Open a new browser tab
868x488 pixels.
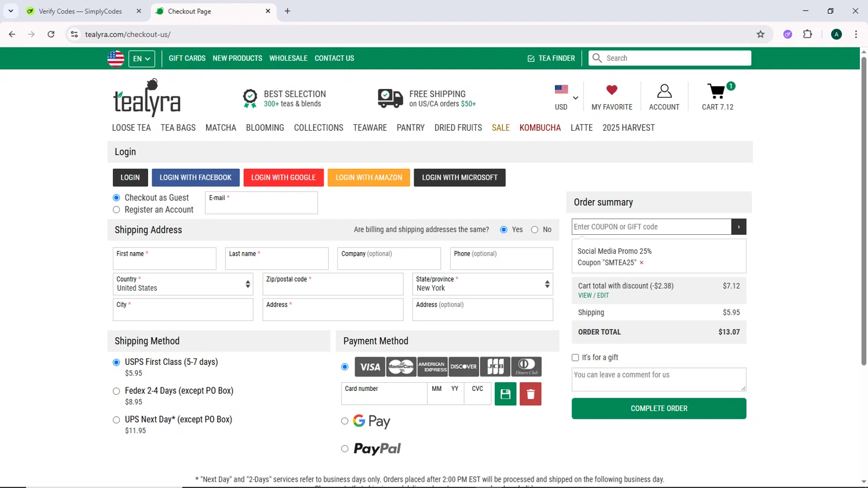(x=288, y=11)
